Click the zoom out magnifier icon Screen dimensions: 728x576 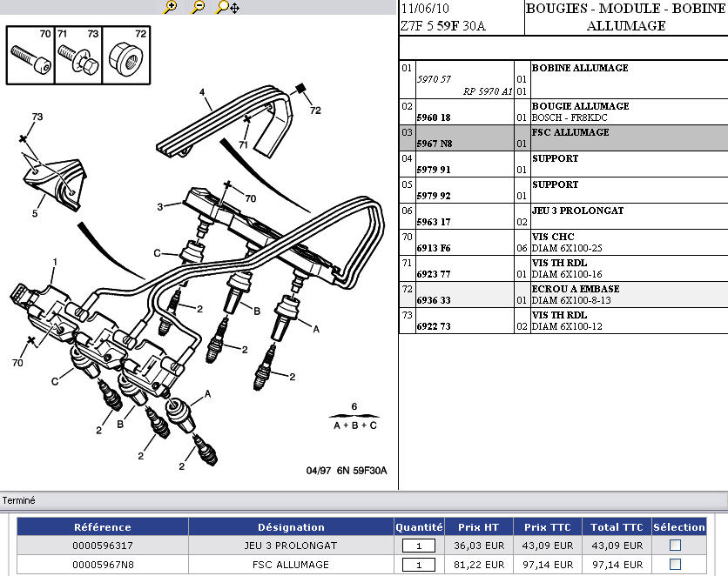click(199, 7)
